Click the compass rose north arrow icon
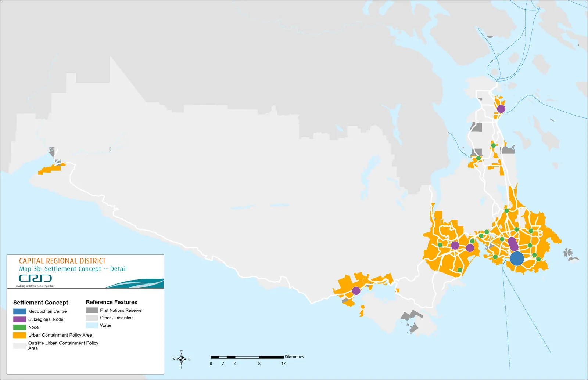The width and height of the screenshot is (588, 380). (181, 359)
